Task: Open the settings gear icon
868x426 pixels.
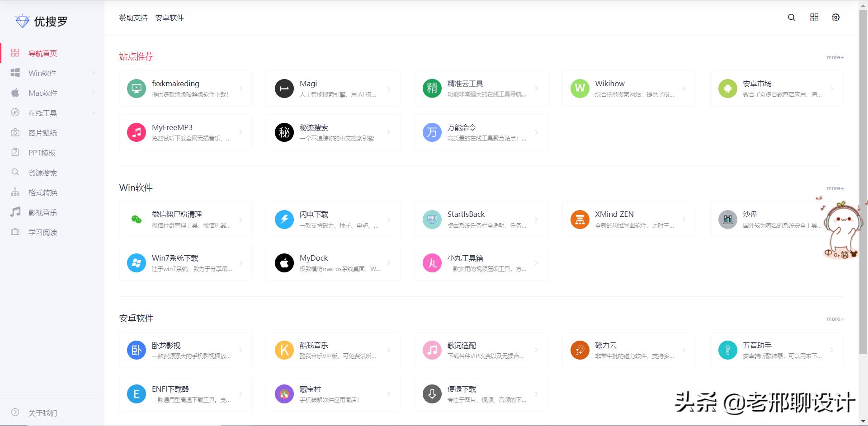Action: (835, 18)
